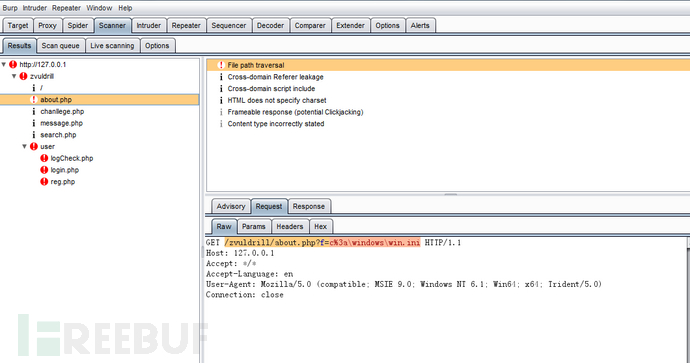Viewport: 690px width, 363px height.
Task: Open the Response tab
Action: [308, 206]
